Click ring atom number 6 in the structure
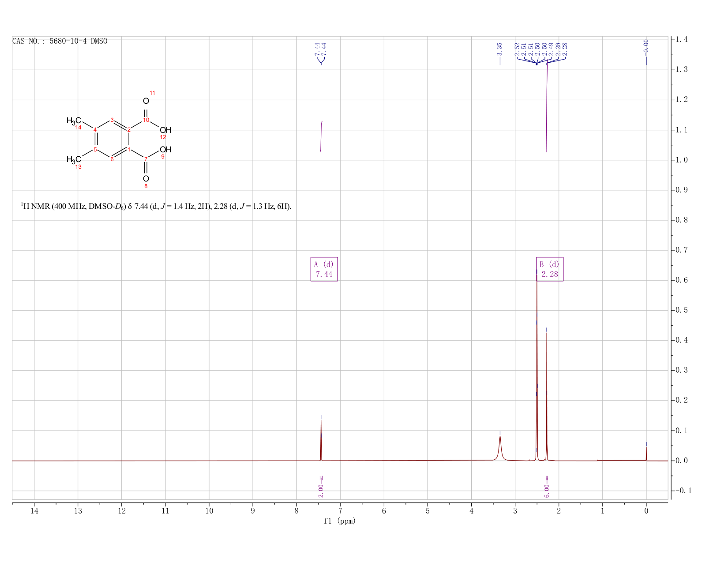Screen dimensions: 728x563 (112, 159)
